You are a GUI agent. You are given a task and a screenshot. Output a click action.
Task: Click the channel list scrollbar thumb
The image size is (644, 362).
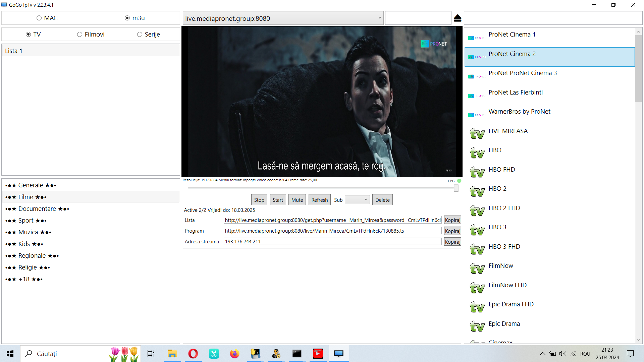click(x=638, y=69)
